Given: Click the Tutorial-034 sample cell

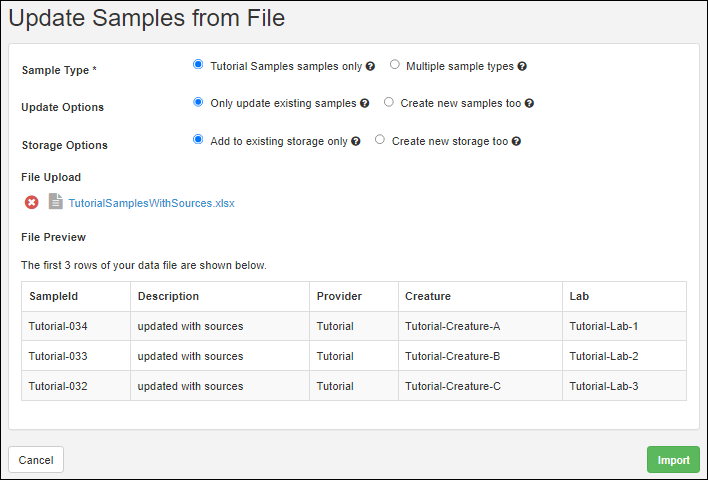Looking at the screenshot, I should click(76, 326).
